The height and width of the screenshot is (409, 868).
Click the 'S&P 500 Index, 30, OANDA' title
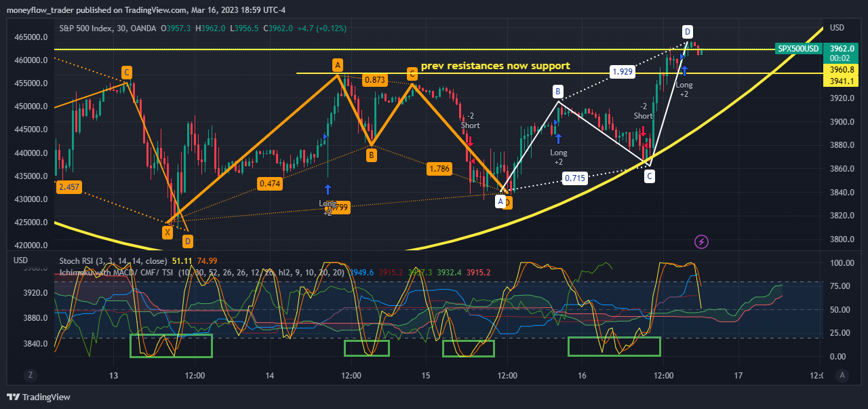(108, 28)
